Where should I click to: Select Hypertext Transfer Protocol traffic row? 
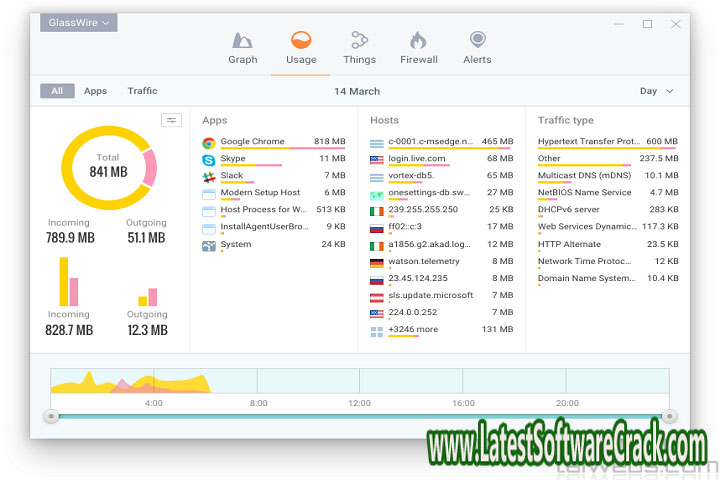[586, 142]
